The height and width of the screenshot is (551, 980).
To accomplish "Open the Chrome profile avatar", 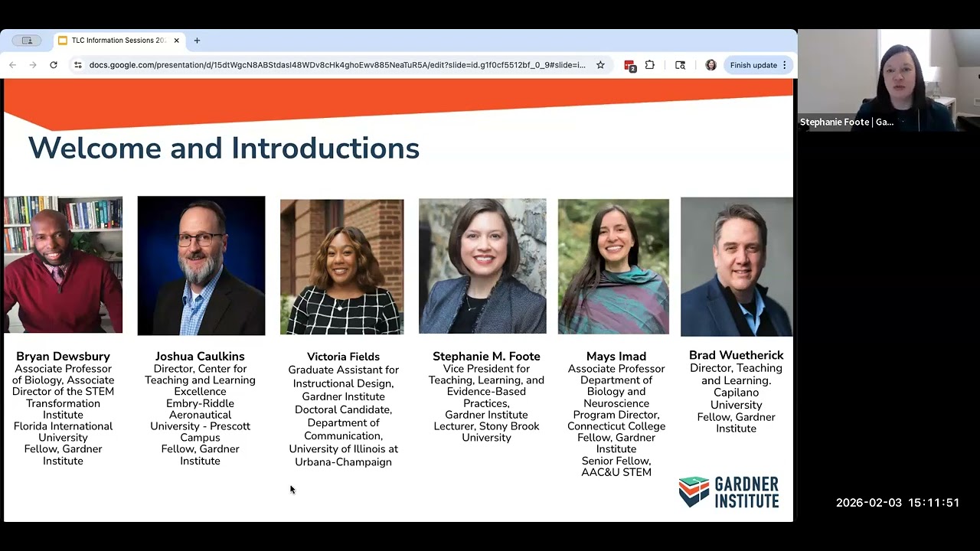I will 710,65.
